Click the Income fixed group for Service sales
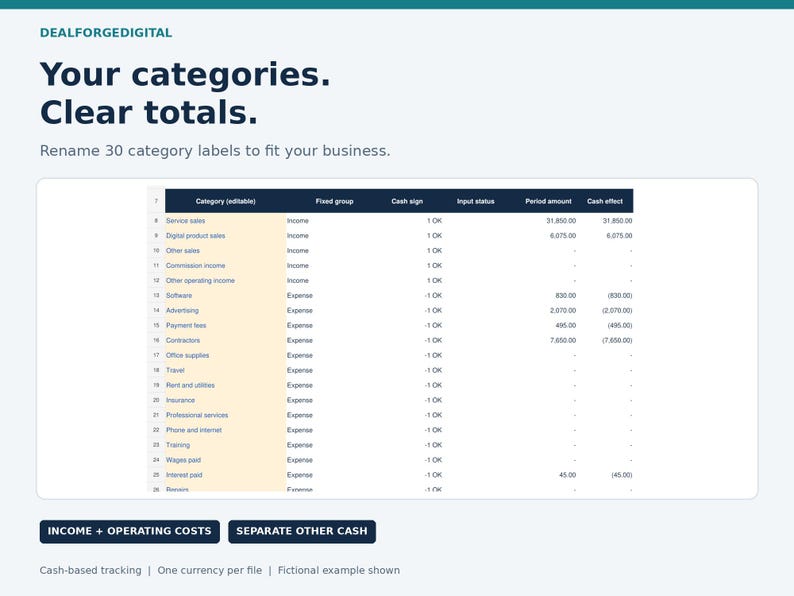 298,221
